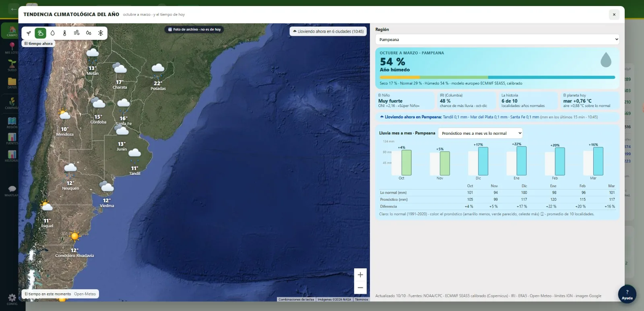This screenshot has width=644, height=311.
Task: Select the plant sprout map layer icon
Action: pyautogui.click(x=29, y=33)
